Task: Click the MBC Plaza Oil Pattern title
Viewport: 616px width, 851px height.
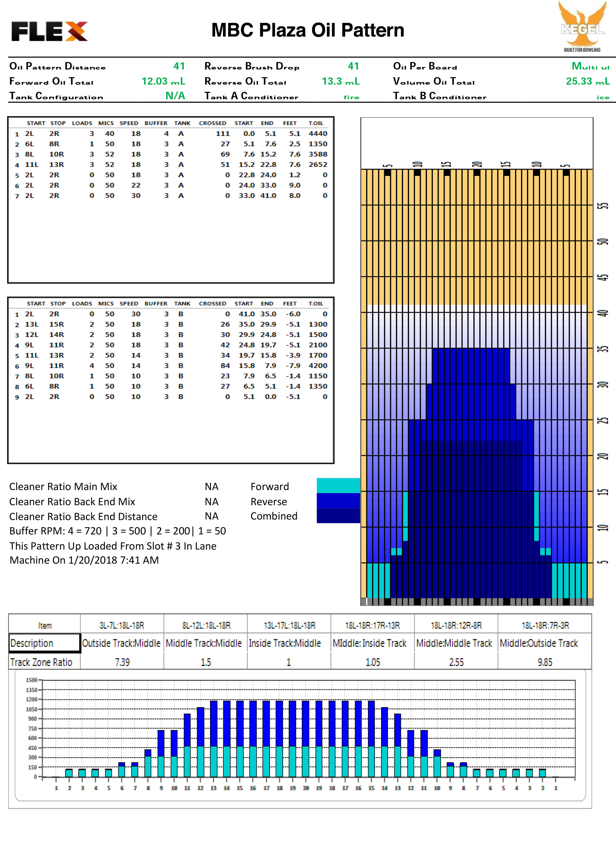Action: [308, 31]
